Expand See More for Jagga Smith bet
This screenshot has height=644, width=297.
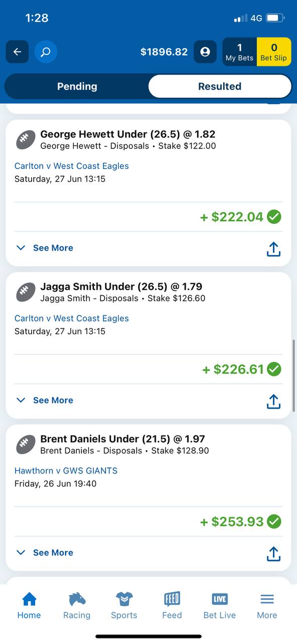click(45, 400)
